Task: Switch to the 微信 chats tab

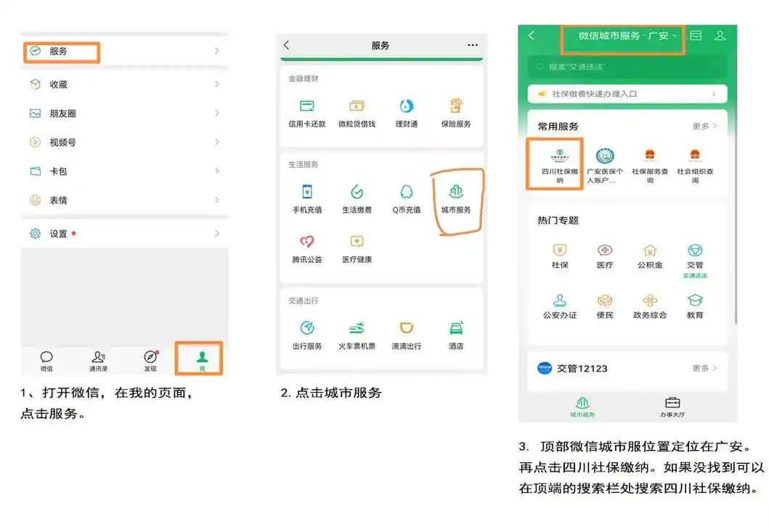Action: click(46, 361)
